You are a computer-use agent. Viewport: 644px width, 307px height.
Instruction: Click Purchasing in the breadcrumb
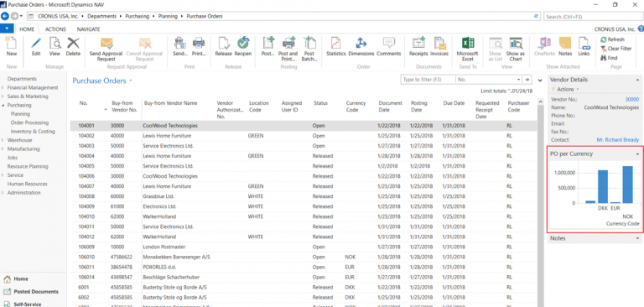pyautogui.click(x=138, y=17)
